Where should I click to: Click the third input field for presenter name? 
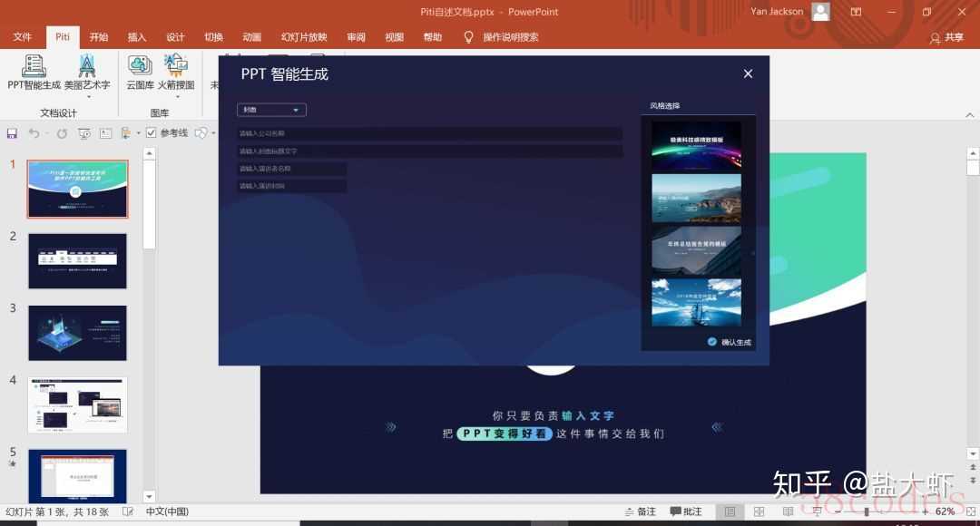click(x=291, y=169)
